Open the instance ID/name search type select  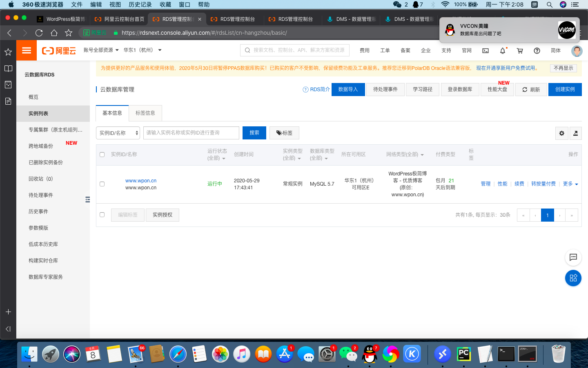click(x=118, y=133)
